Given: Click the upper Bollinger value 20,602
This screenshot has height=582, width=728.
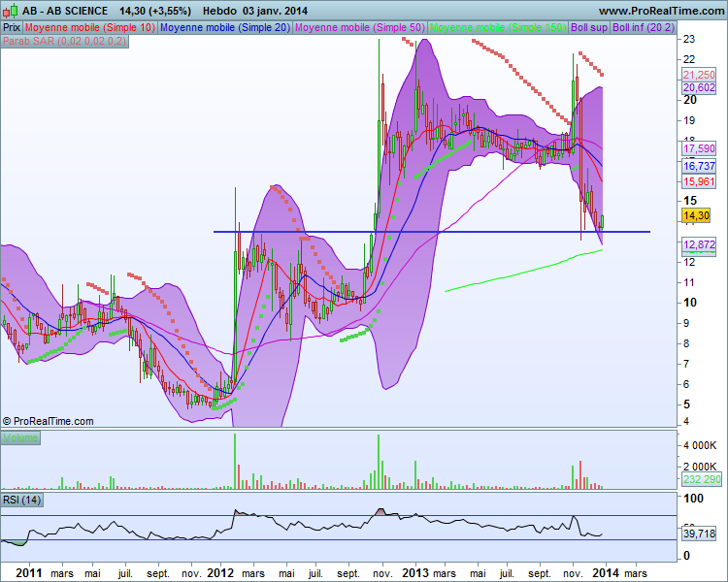Looking at the screenshot, I should (699, 87).
